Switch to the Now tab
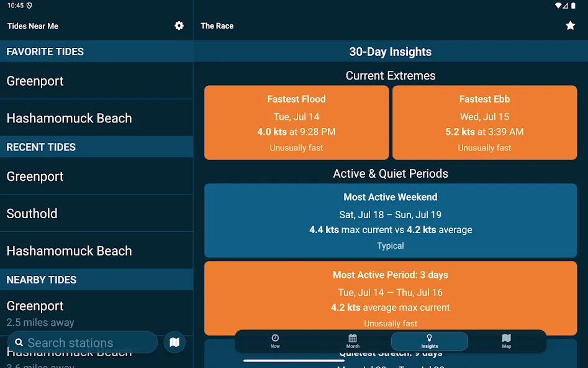This screenshot has height=368, width=588. click(275, 341)
